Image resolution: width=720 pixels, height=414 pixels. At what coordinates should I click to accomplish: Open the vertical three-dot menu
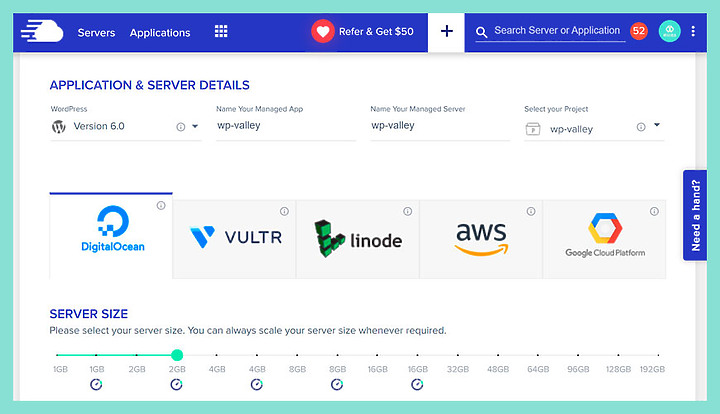[693, 31]
